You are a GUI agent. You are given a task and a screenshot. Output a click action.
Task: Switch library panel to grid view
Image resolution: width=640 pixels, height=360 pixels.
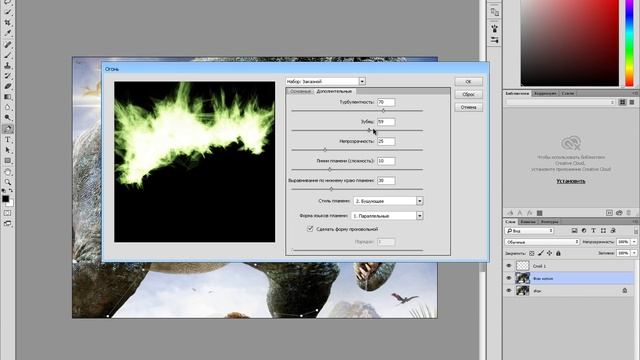pyautogui.click(x=623, y=102)
